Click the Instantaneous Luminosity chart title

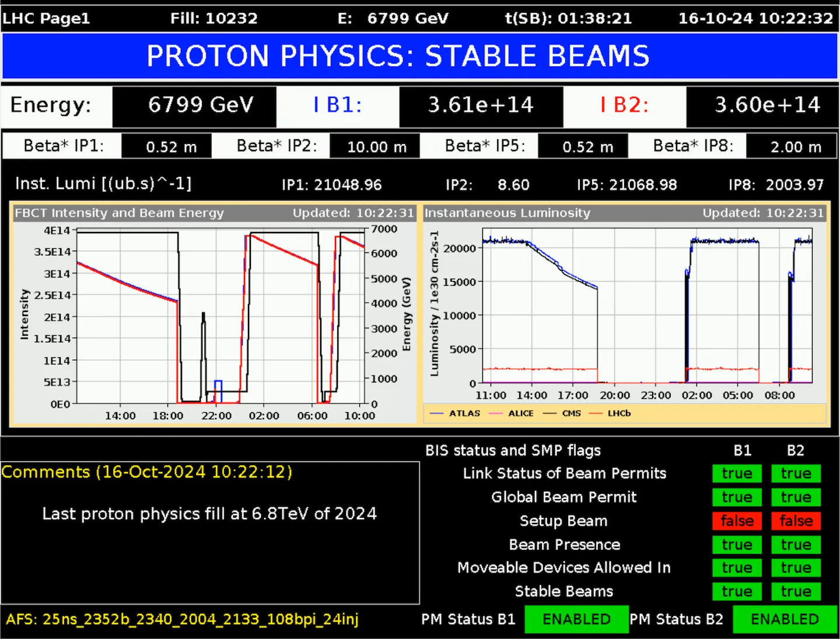click(507, 213)
